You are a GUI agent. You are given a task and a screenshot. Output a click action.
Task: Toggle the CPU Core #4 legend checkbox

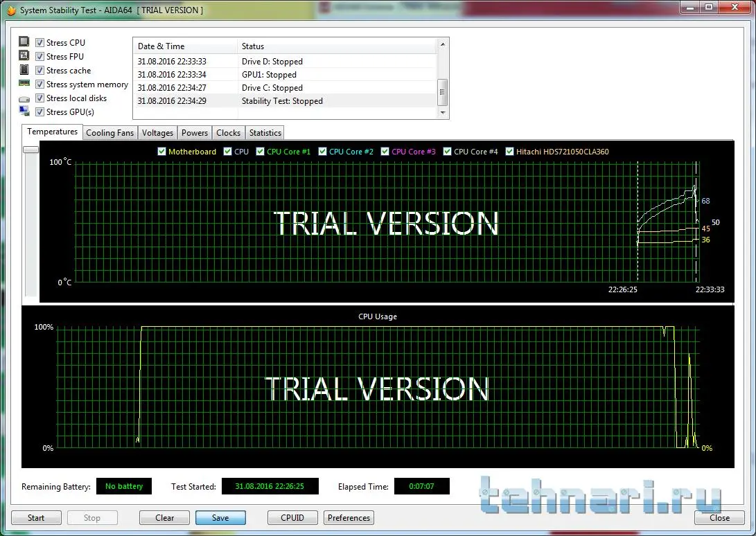click(448, 152)
